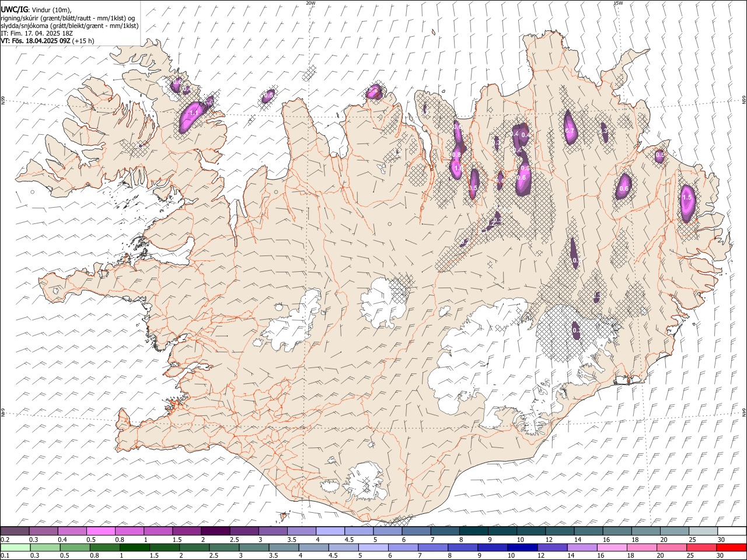Viewport: 747px width, 560px height.
Task: Pick the 3 grey-green swatch, lower legend
Action: coord(254,547)
